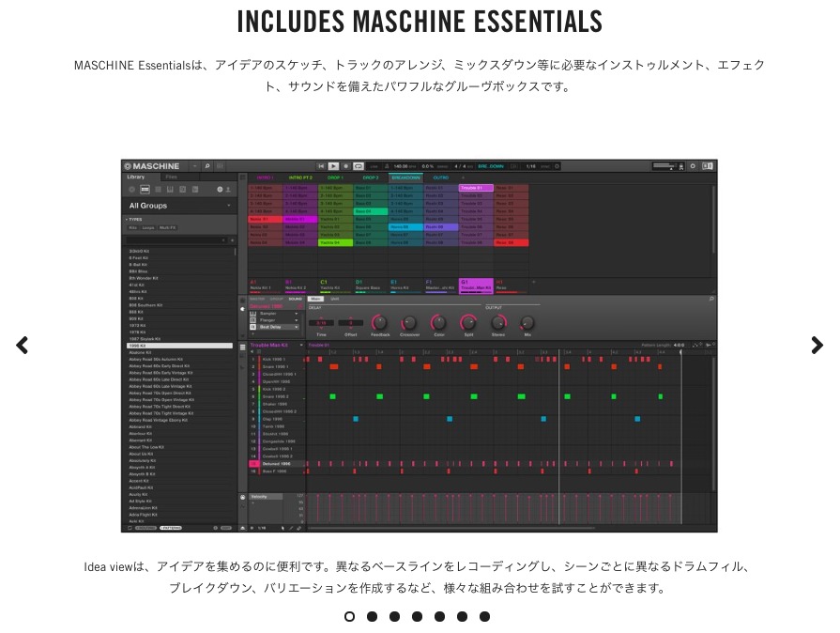Click the Maschine restart transport button
The width and height of the screenshot is (840, 633).
(x=321, y=166)
